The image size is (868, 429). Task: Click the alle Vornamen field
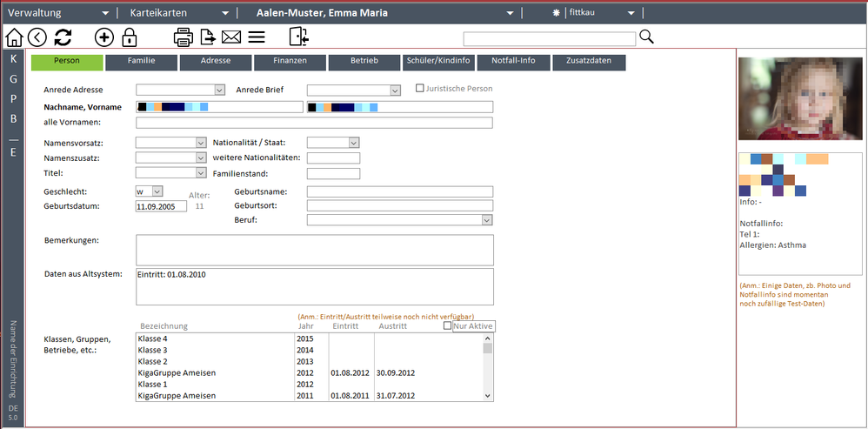click(314, 123)
